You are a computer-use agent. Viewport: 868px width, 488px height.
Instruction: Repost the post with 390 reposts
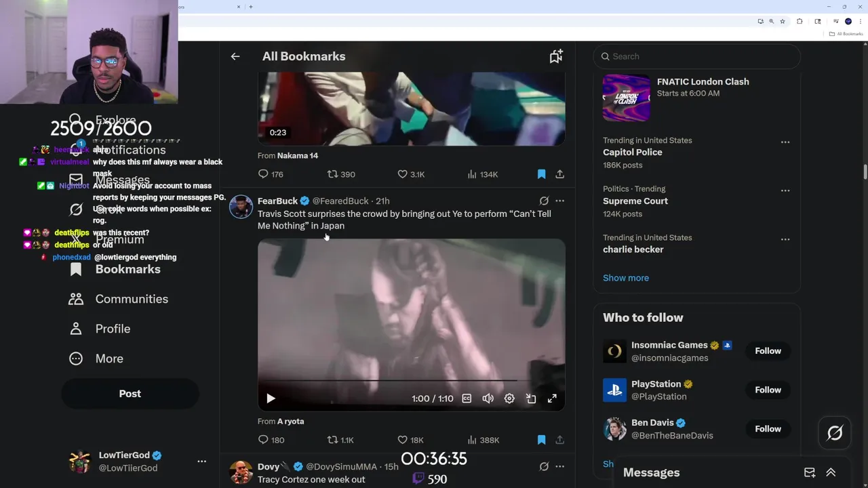pos(341,174)
